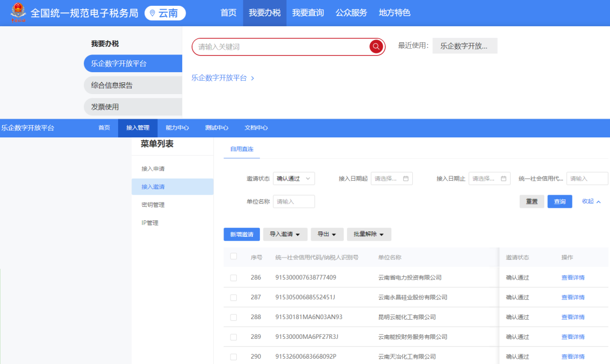Open the 邀请状态 dropdown showing 确认通过
The height and width of the screenshot is (364, 610).
(294, 179)
